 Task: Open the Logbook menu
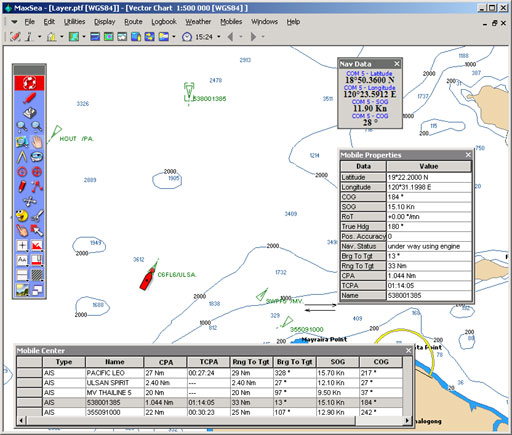coord(164,22)
